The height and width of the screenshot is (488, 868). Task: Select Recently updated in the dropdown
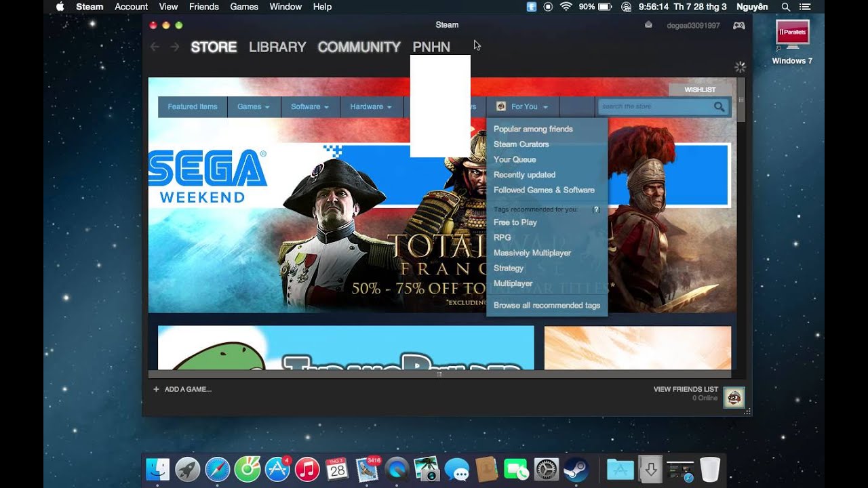pyautogui.click(x=524, y=175)
